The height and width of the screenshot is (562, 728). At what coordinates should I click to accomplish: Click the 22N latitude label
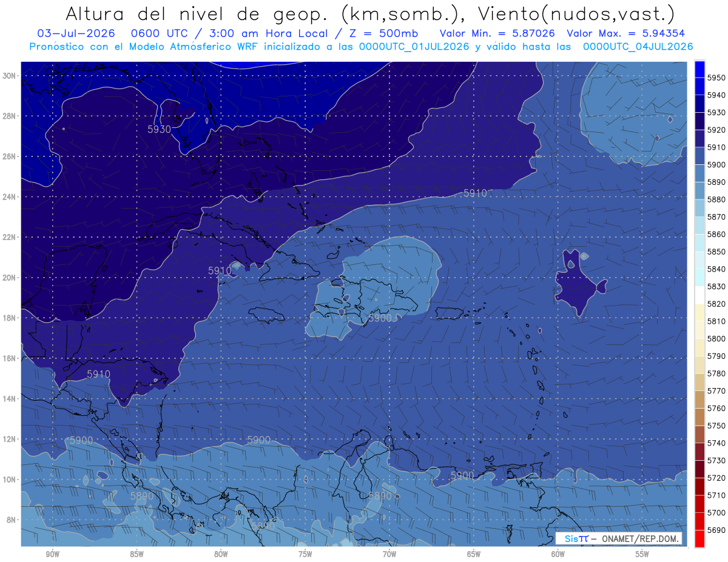(x=10, y=237)
